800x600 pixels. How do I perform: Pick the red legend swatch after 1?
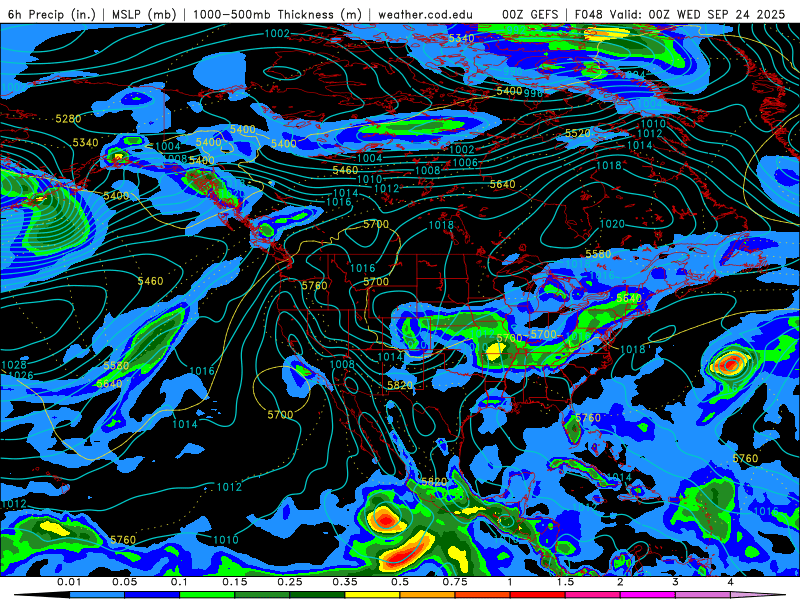pyautogui.click(x=538, y=595)
